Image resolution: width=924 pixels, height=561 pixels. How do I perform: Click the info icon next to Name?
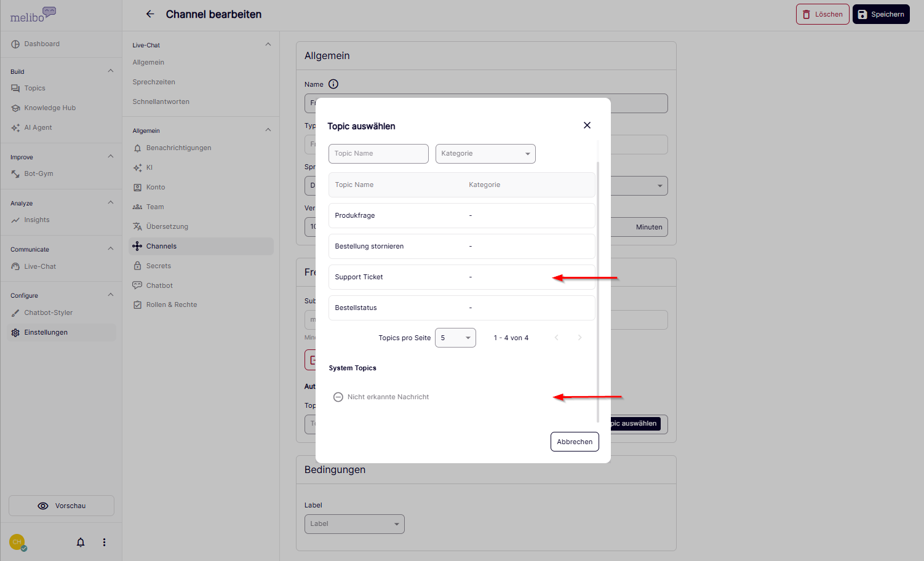(x=333, y=84)
